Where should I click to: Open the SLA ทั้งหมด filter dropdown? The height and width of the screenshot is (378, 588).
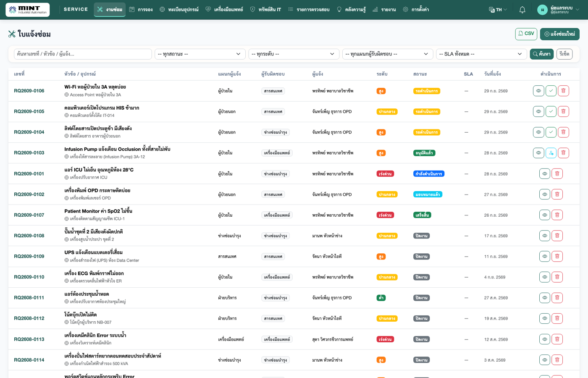coord(481,54)
